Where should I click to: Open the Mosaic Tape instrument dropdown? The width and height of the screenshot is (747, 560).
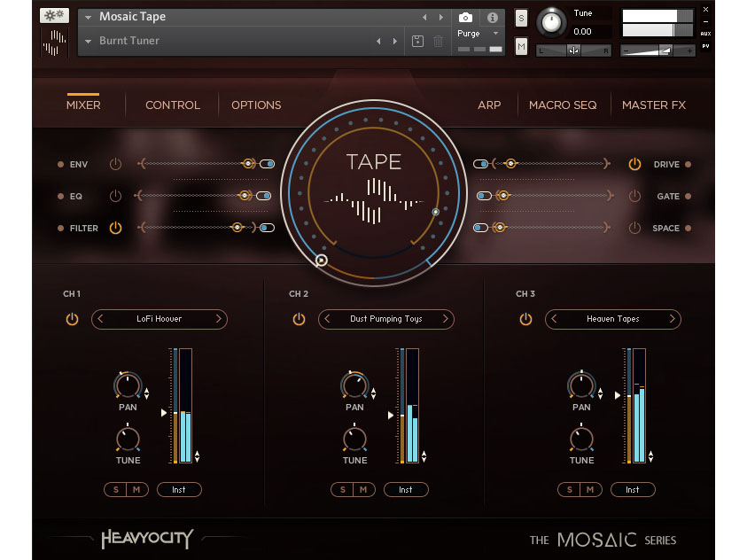click(88, 18)
